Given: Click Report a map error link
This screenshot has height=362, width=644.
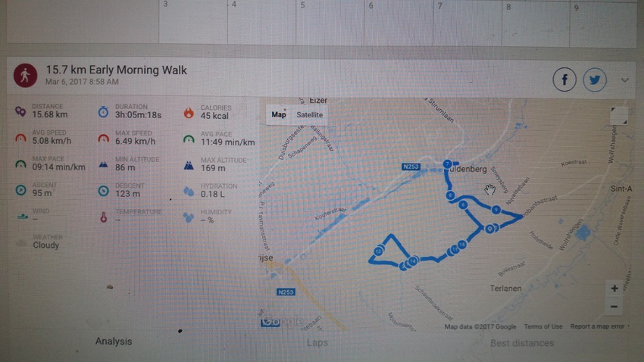Looking at the screenshot, I should click(598, 327).
